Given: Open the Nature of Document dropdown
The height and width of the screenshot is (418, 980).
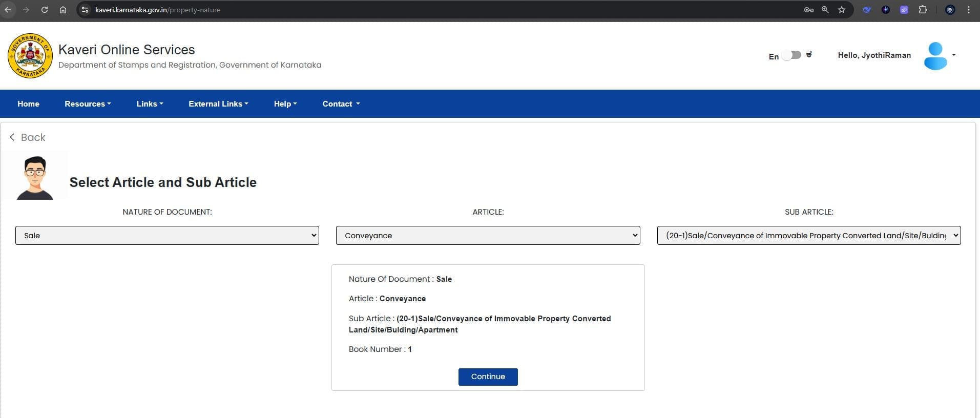Looking at the screenshot, I should click(x=167, y=236).
